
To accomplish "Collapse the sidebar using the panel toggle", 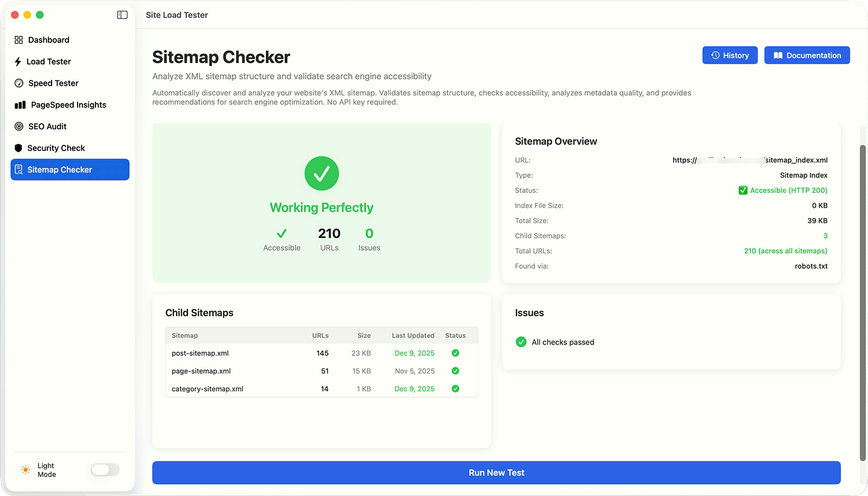I will pyautogui.click(x=122, y=15).
